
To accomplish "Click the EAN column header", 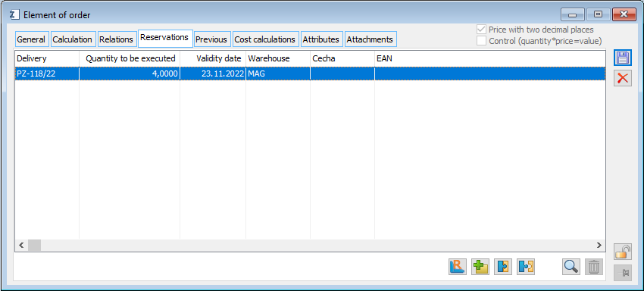I will pyautogui.click(x=489, y=59).
